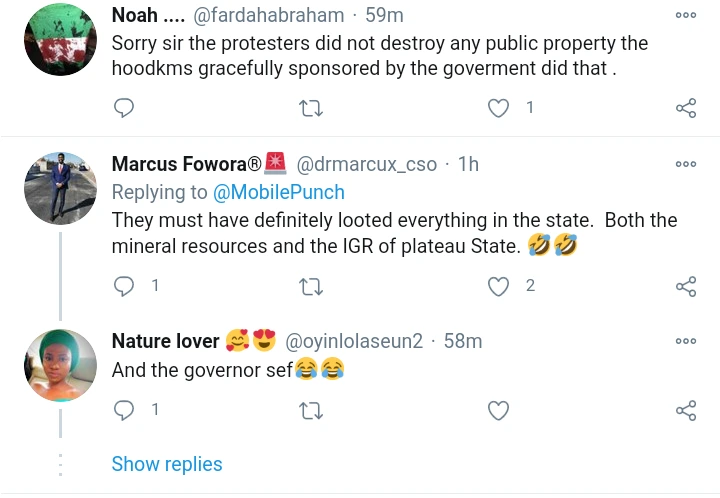Reply to Nature lover's tweet

pos(124,410)
